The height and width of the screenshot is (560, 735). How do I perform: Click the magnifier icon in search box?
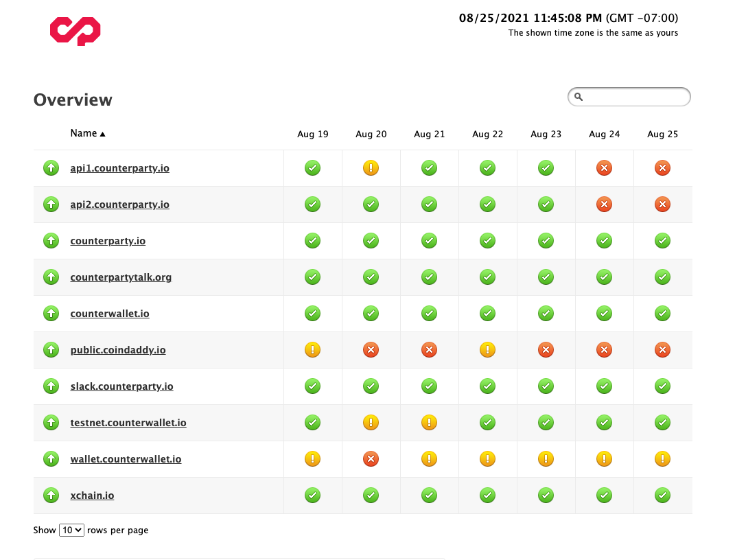pos(579,97)
